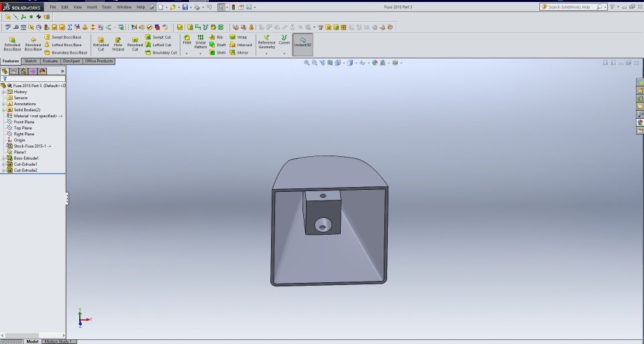This screenshot has width=644, height=344.
Task: Select the Lofted Cut tool
Action: pyautogui.click(x=158, y=45)
